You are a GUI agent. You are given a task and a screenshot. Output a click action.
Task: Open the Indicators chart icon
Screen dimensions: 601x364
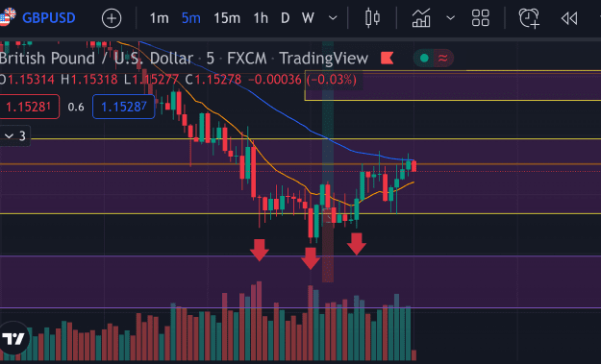pos(421,18)
